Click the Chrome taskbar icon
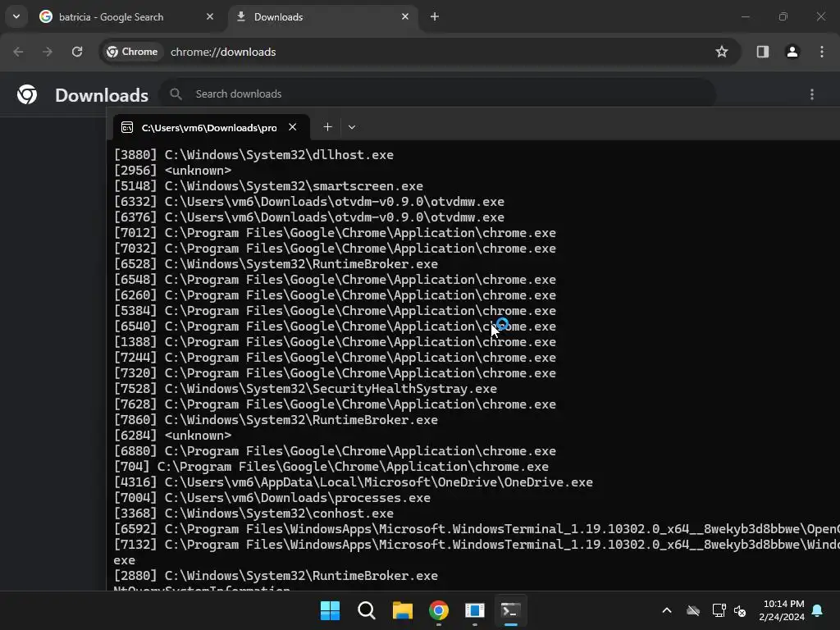 click(x=439, y=610)
